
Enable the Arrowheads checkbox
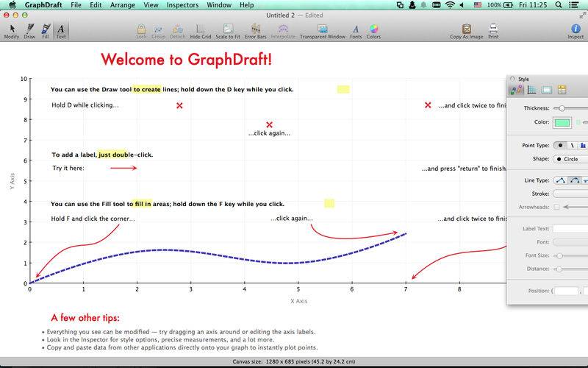coord(556,207)
